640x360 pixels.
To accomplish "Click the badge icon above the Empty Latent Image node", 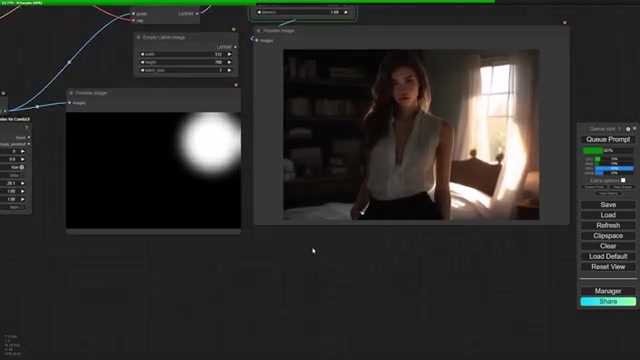I will [233, 29].
